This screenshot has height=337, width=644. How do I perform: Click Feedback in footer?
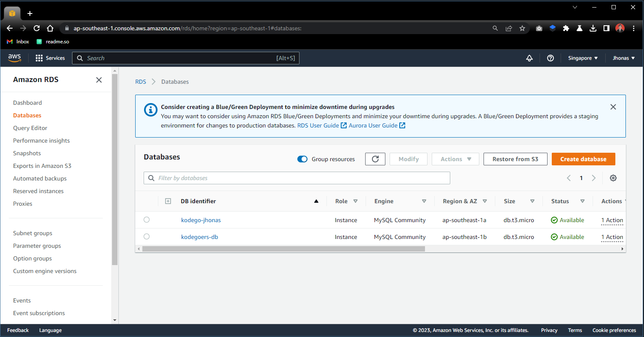pos(18,330)
